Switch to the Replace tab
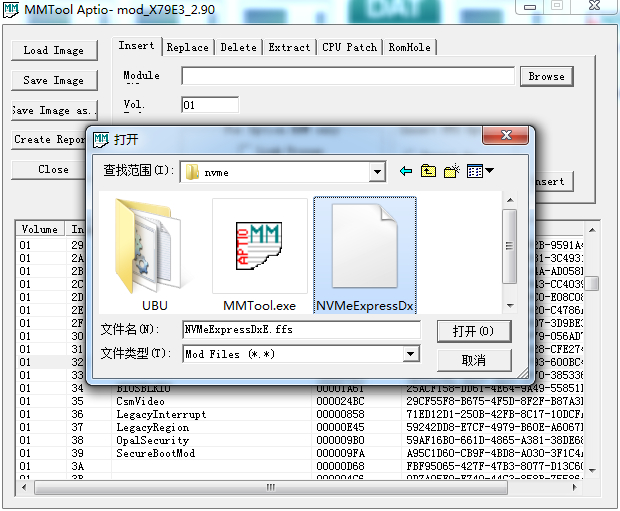 point(188,47)
